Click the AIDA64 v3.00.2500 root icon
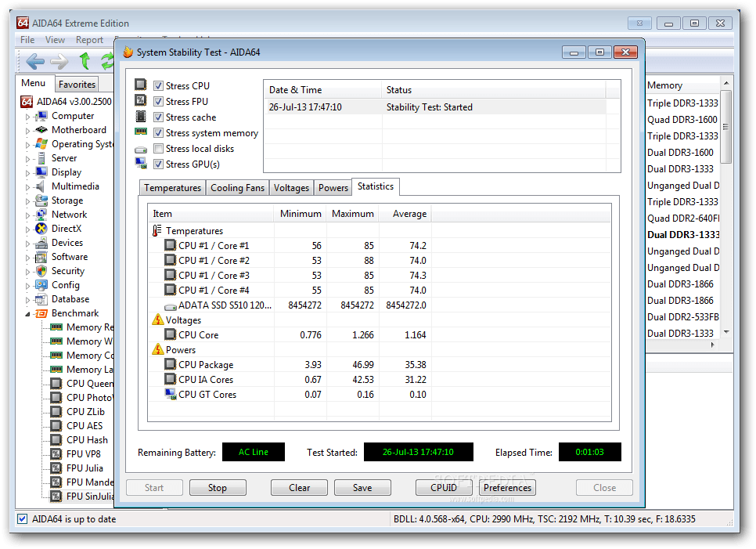 27,102
